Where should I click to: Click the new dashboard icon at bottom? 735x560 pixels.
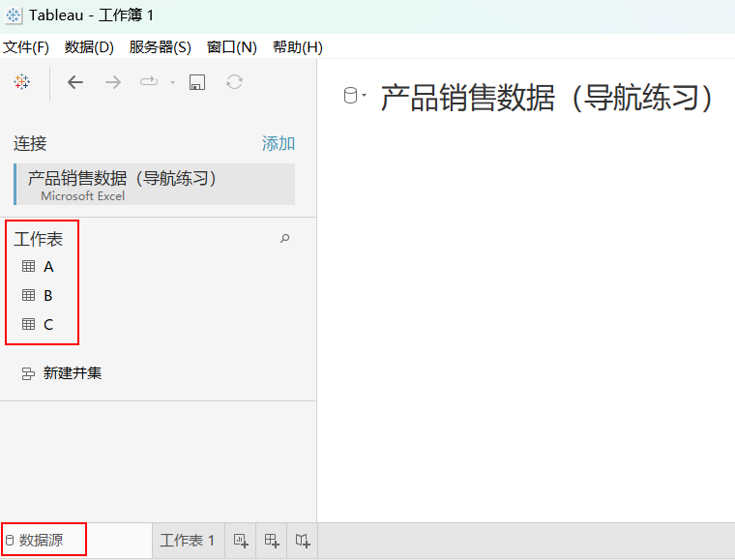tap(272, 541)
